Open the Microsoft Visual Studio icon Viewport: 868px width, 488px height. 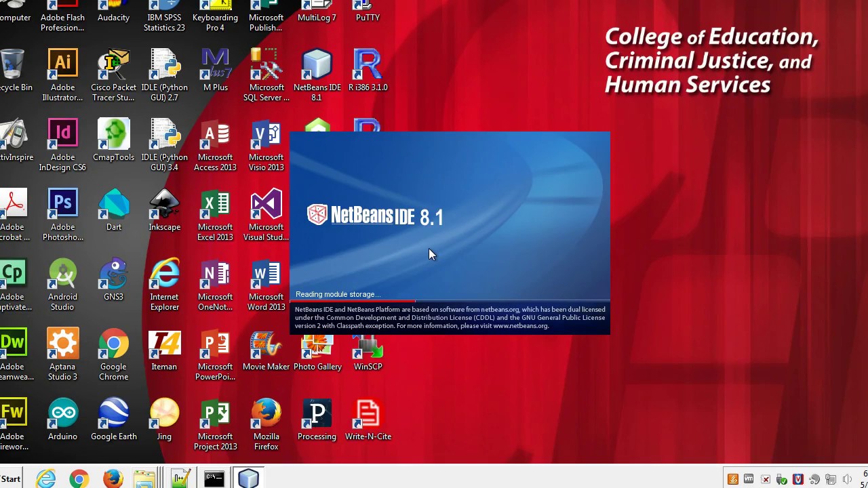[x=267, y=214]
